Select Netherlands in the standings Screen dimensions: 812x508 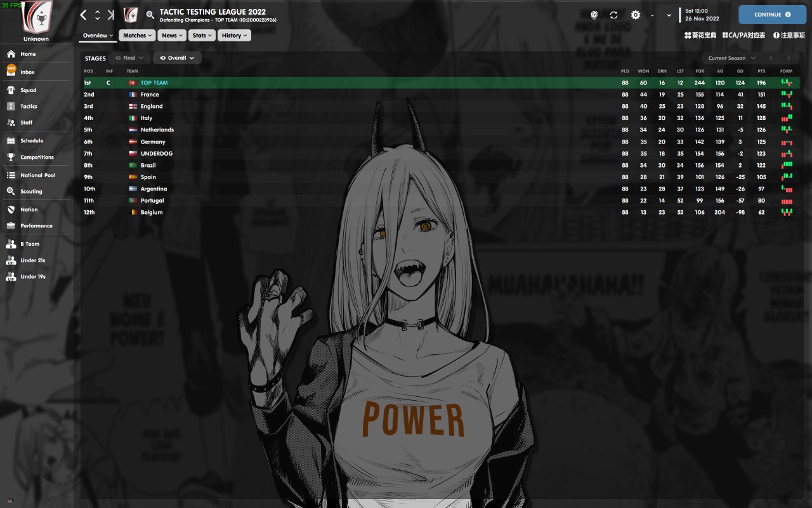click(x=157, y=130)
